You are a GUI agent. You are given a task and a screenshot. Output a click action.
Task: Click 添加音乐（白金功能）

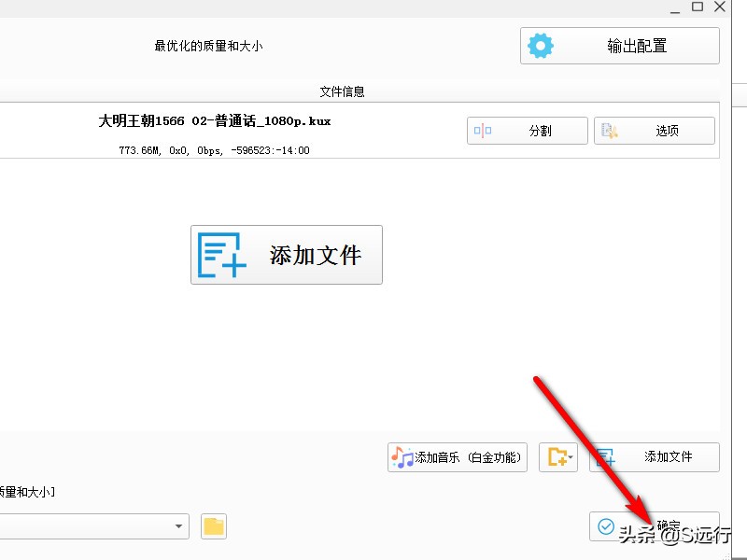click(456, 456)
